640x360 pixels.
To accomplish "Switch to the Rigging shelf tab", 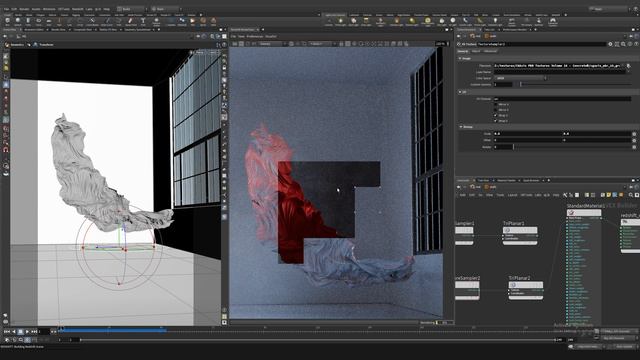I will point(76,15).
